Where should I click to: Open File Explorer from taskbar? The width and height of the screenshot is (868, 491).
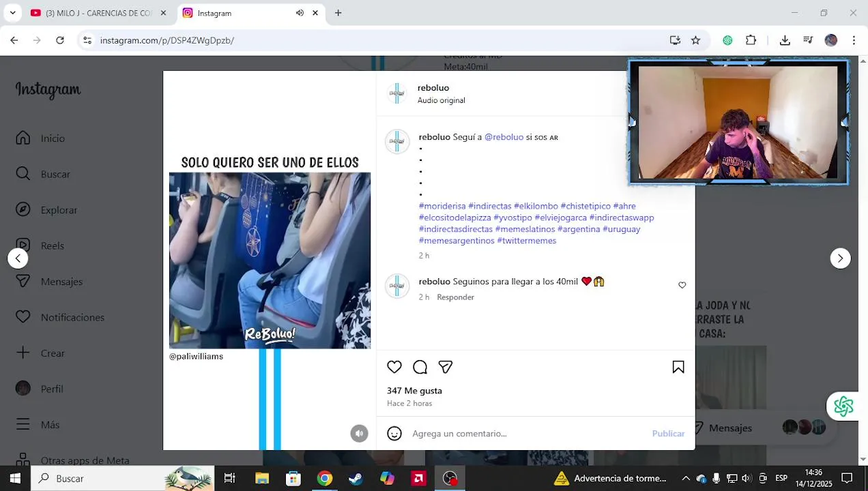tap(262, 478)
